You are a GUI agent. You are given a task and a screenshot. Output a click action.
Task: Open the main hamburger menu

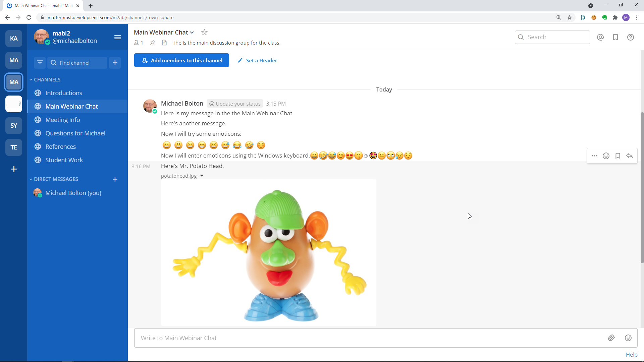pyautogui.click(x=117, y=37)
